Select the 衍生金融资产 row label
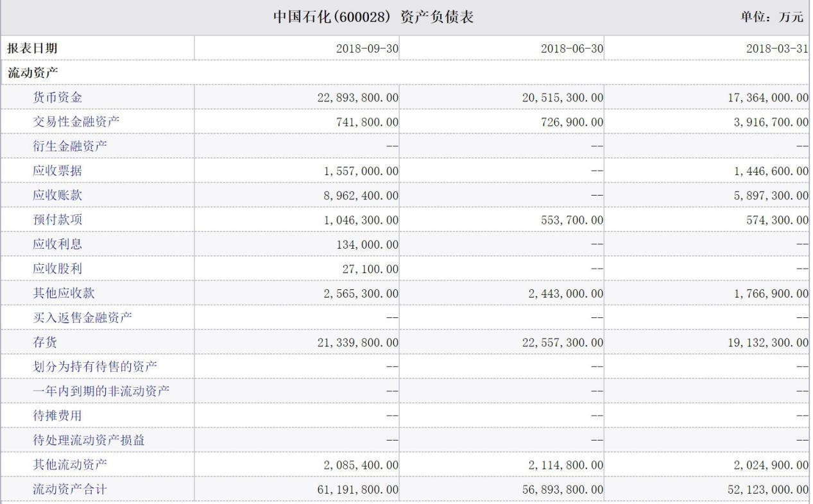813x504 pixels. click(x=70, y=146)
